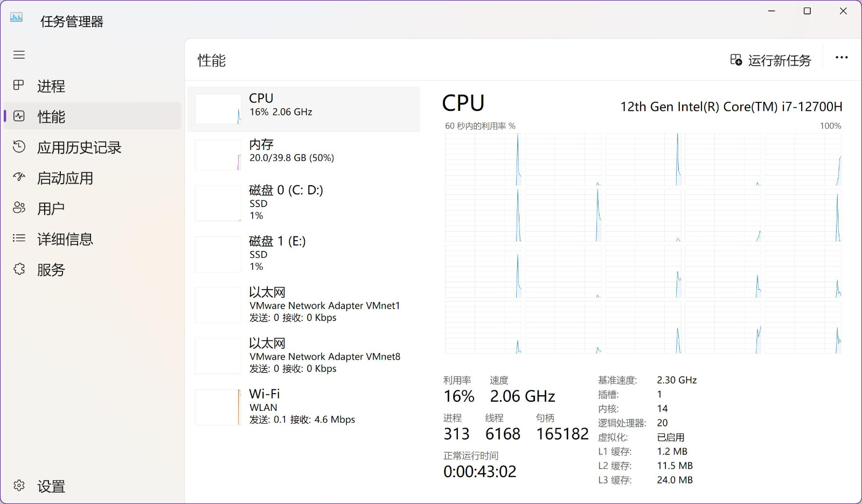The height and width of the screenshot is (504, 862).
Task: Select 磁盘 0 (C: D:) item
Action: [304, 203]
